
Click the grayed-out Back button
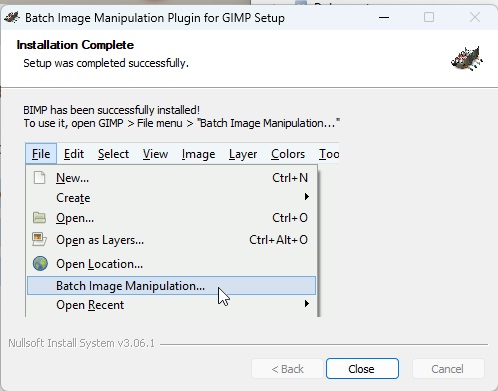tap(287, 369)
